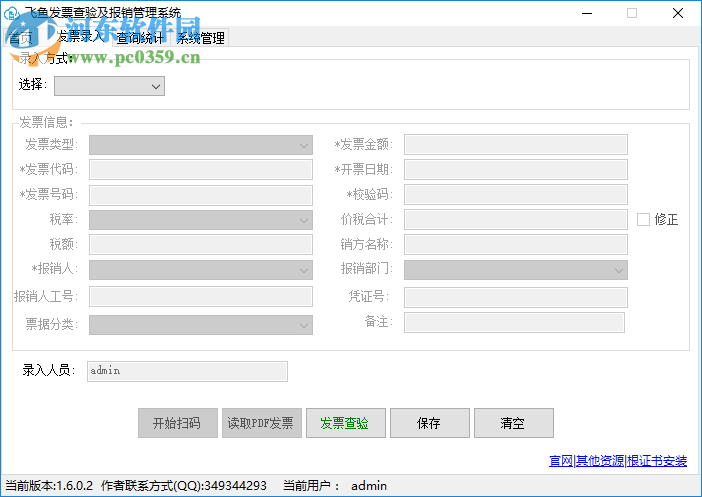Minimize the application window

tap(587, 13)
